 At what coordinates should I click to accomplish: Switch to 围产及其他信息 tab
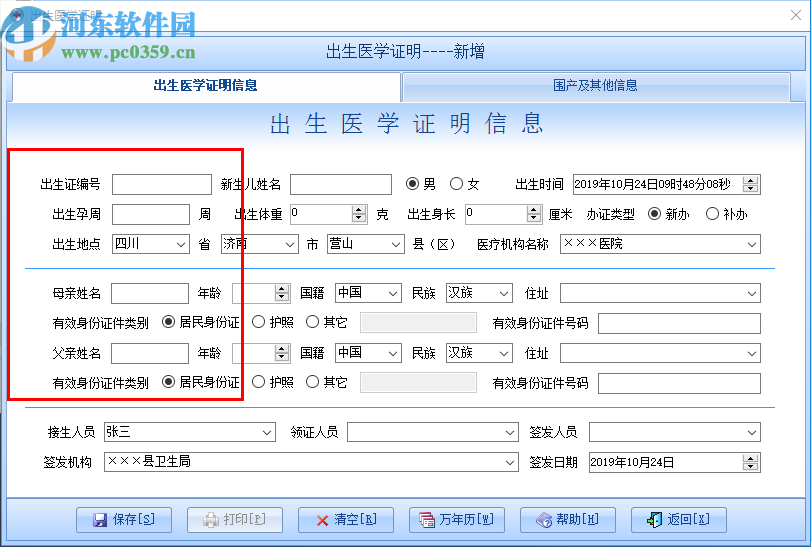coord(596,86)
